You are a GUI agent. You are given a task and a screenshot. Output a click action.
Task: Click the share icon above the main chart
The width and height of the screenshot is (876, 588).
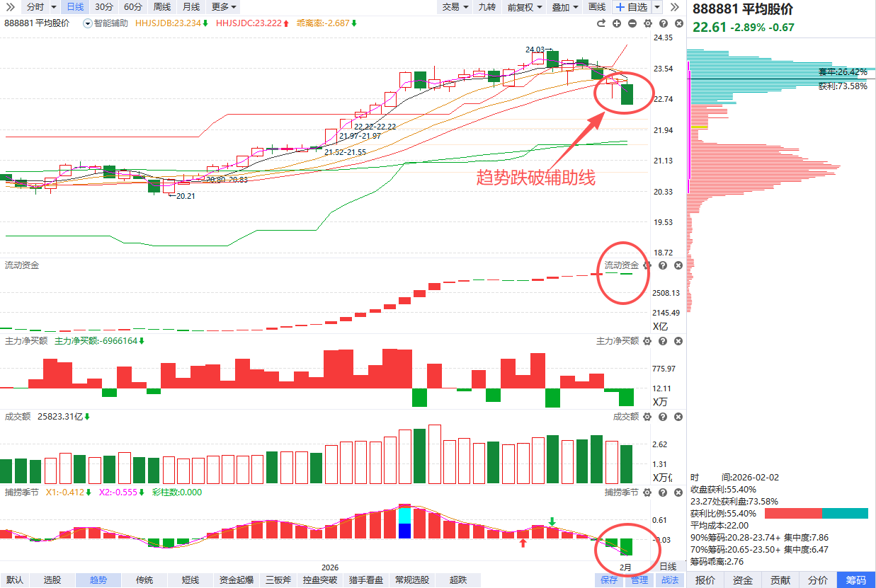(x=601, y=23)
